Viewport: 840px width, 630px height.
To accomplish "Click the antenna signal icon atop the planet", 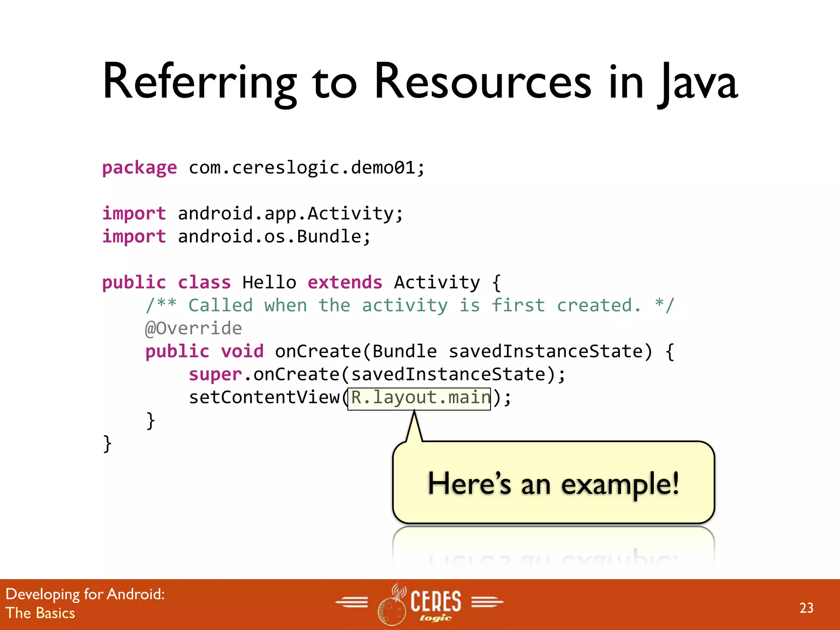I will pos(398,591).
